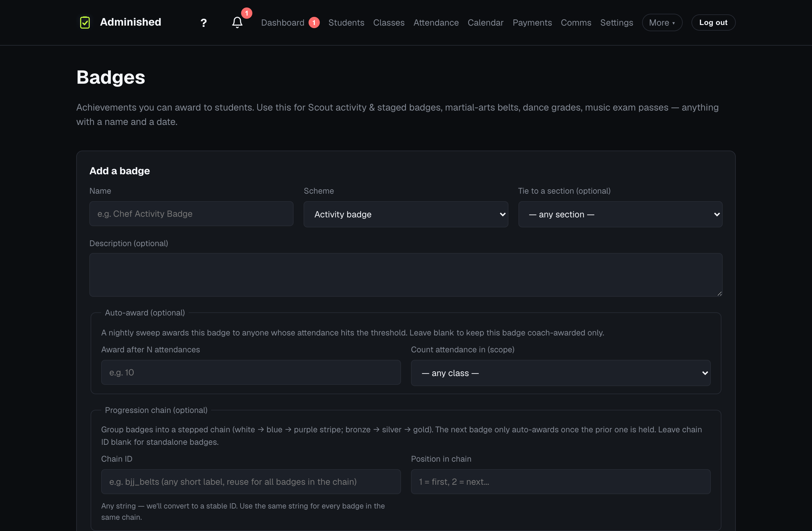Click the Adminished brand name link
Viewport: 812px width, 531px height.
pos(130,22)
